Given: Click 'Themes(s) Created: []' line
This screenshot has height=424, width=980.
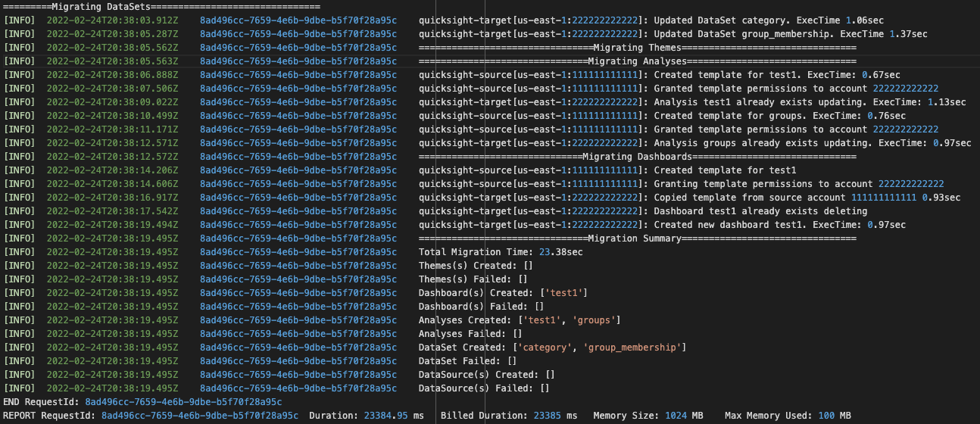Looking at the screenshot, I should click(476, 265).
